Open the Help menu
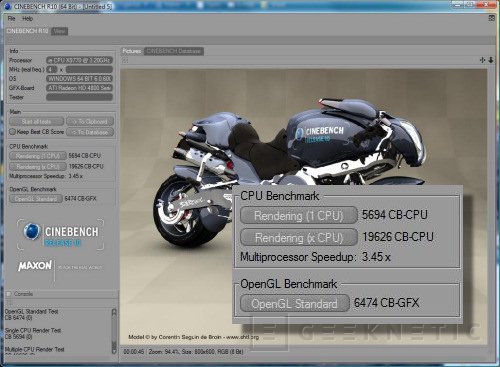The height and width of the screenshot is (367, 500). click(x=27, y=18)
